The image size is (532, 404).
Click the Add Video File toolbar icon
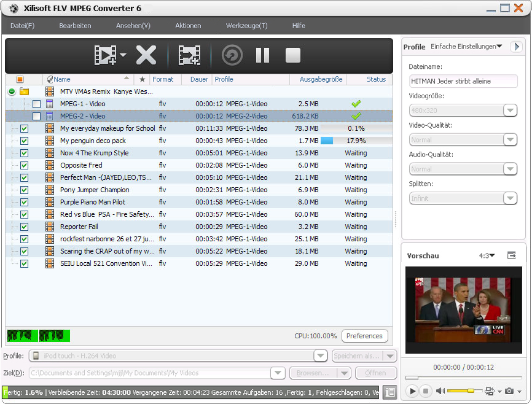click(x=105, y=55)
